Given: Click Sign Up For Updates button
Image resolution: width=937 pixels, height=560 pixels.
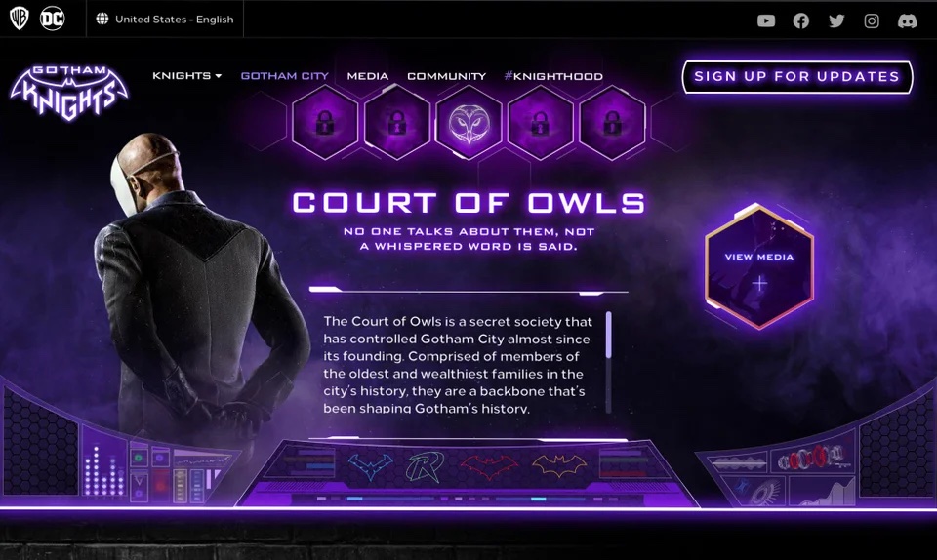Looking at the screenshot, I should pyautogui.click(x=797, y=76).
